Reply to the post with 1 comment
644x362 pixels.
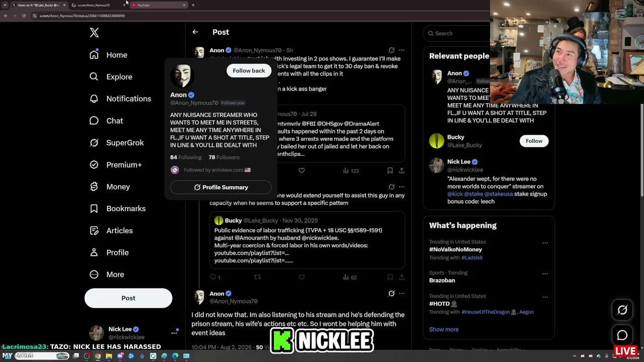pyautogui.click(x=215, y=277)
